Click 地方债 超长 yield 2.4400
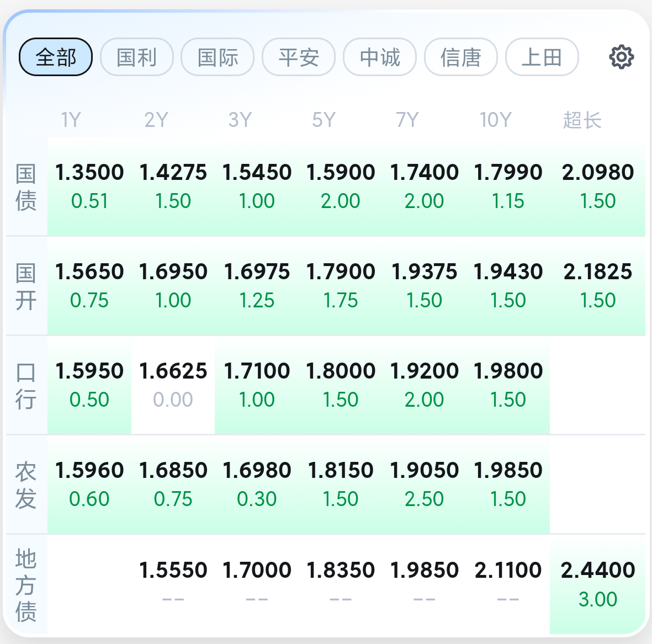 tap(598, 584)
